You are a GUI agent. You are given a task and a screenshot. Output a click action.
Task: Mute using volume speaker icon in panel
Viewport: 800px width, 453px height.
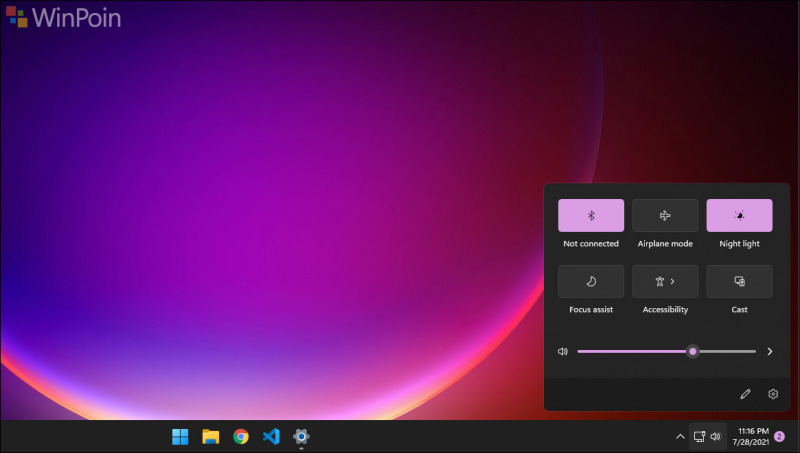[563, 351]
